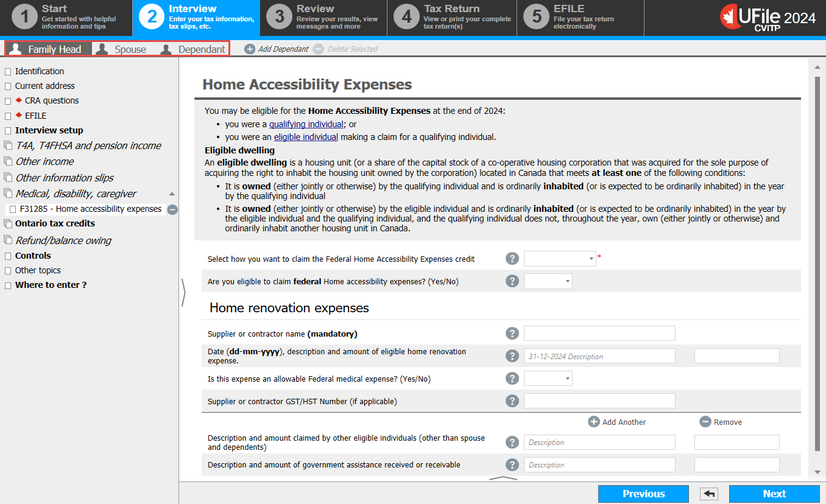This screenshot has height=504, width=826.
Task: Tick the F31285 Home accessibility expenses checkbox
Action: pyautogui.click(x=13, y=209)
